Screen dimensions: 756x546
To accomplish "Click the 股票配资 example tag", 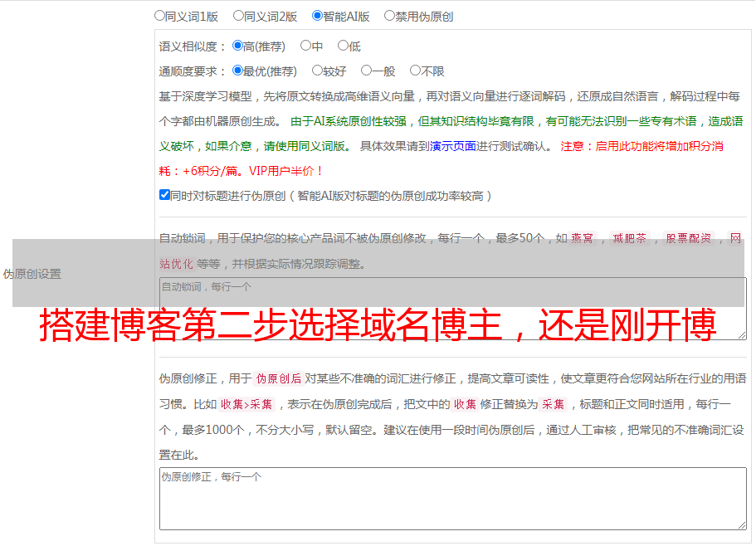I will [689, 238].
